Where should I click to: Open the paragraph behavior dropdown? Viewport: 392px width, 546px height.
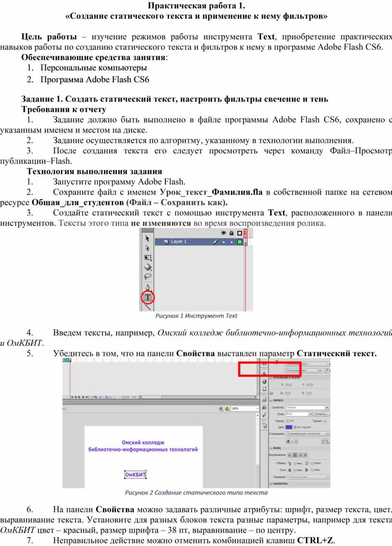[x=308, y=477]
